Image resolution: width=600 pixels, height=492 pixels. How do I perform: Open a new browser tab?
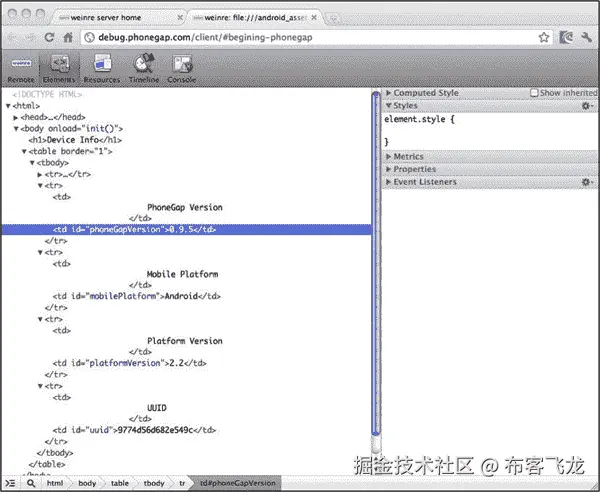(333, 18)
